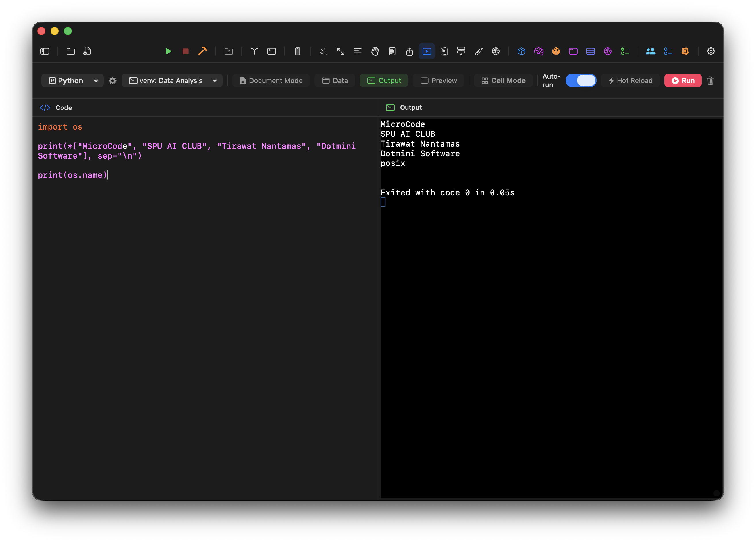Click the blue people group icon
756x543 pixels.
(x=651, y=51)
